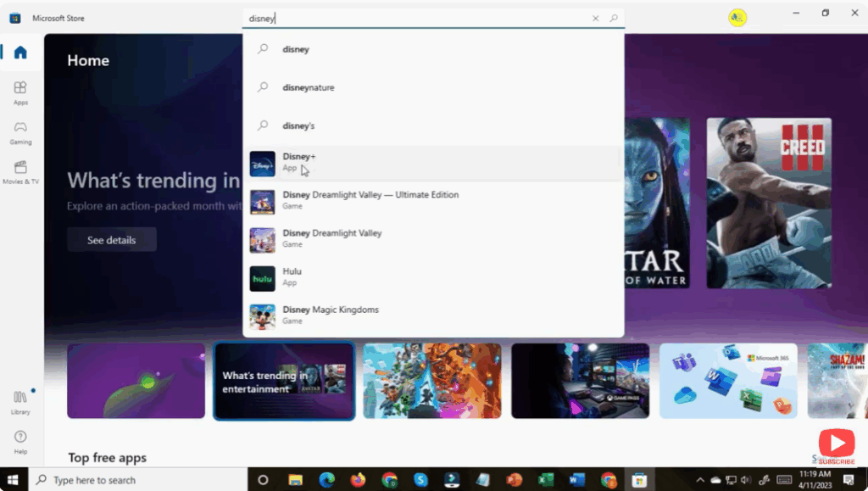Show hidden system tray icons
The width and height of the screenshot is (868, 491).
(699, 481)
